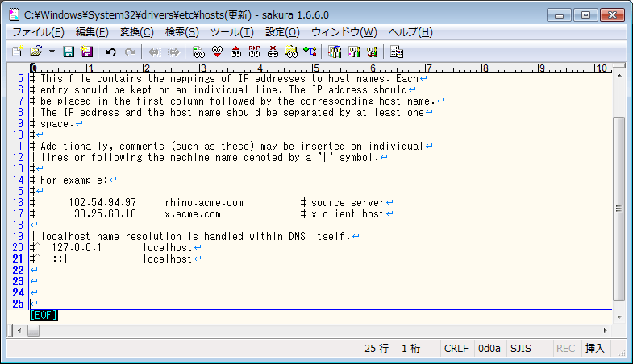Click 'localhost' on line 21

point(167,259)
